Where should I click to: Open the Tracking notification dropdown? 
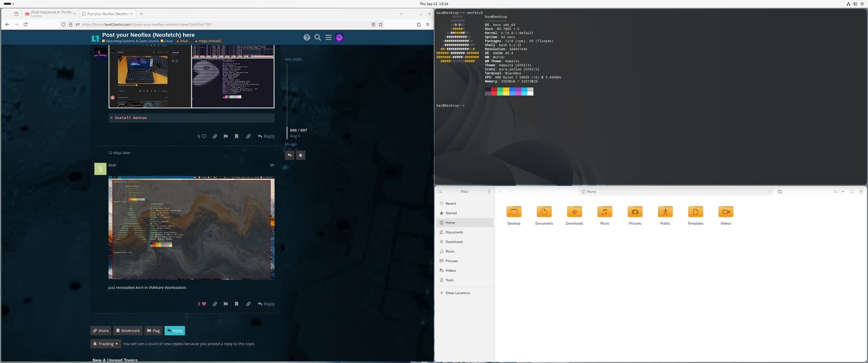coord(106,344)
